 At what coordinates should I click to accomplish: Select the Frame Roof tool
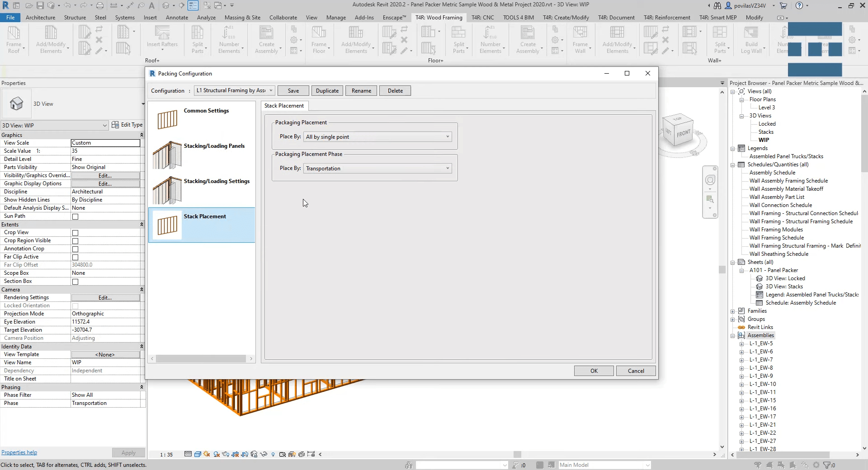15,40
